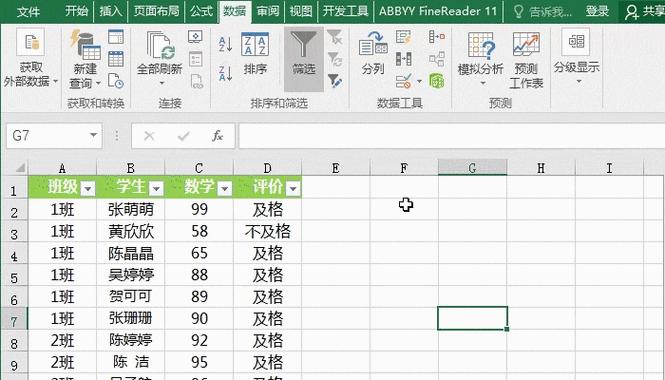The image size is (665, 380).
Task: Click the Forecast Sheet (预测工作表) icon
Action: (526, 60)
